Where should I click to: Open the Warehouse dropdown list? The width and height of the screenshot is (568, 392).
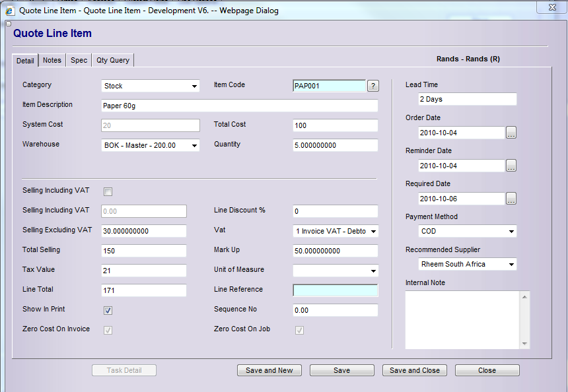click(151, 145)
